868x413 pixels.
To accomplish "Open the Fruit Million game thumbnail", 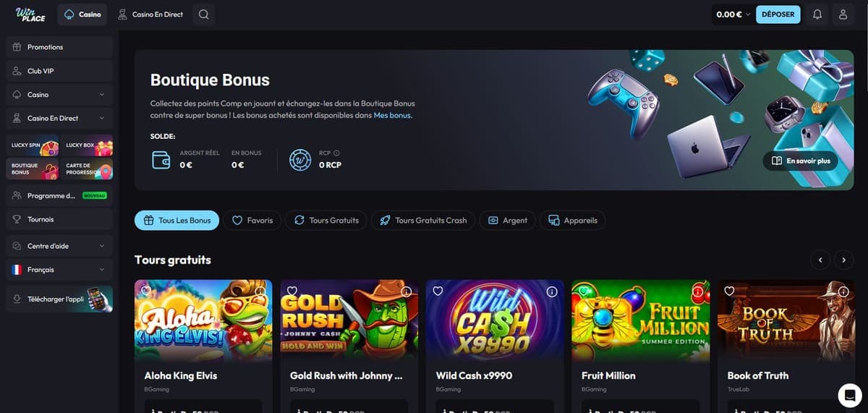I will pyautogui.click(x=636, y=321).
